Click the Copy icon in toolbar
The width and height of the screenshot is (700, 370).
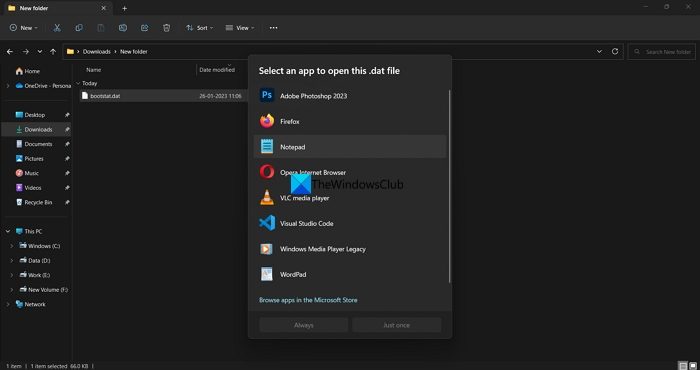79,28
